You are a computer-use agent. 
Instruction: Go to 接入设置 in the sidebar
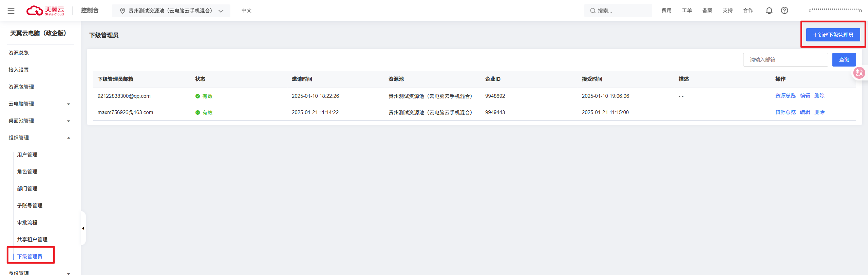[x=19, y=70]
